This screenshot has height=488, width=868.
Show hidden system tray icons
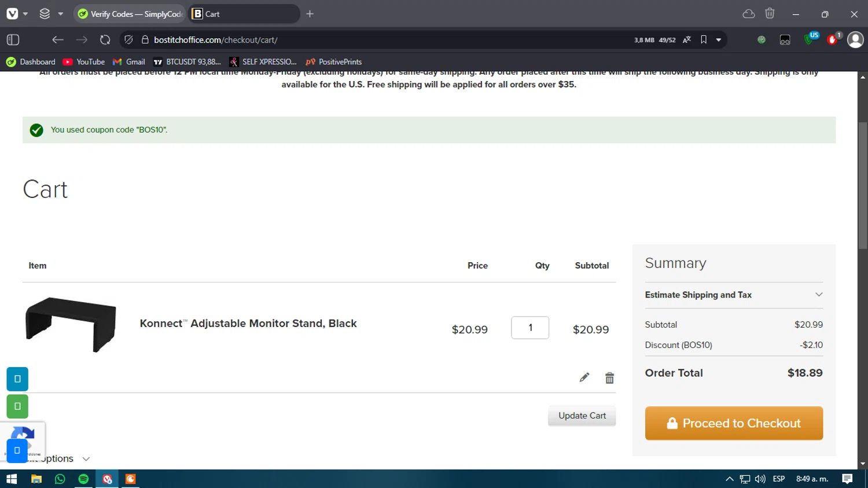coord(730,479)
